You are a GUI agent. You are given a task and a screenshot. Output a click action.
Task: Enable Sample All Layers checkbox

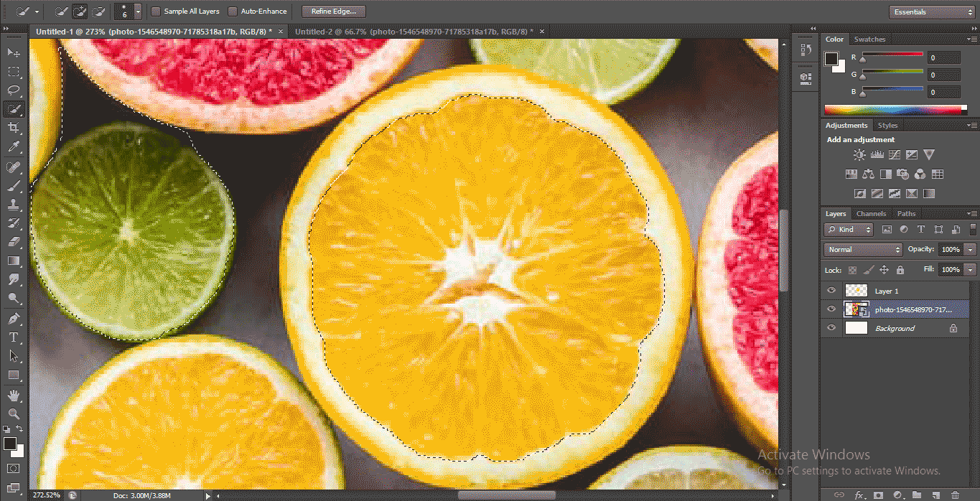156,11
